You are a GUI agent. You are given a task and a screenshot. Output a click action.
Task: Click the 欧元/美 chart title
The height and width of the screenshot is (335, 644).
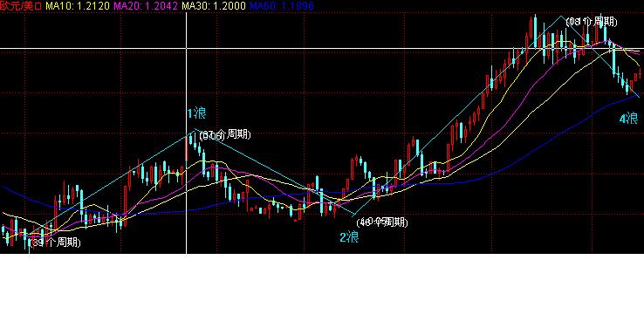(x=21, y=6)
